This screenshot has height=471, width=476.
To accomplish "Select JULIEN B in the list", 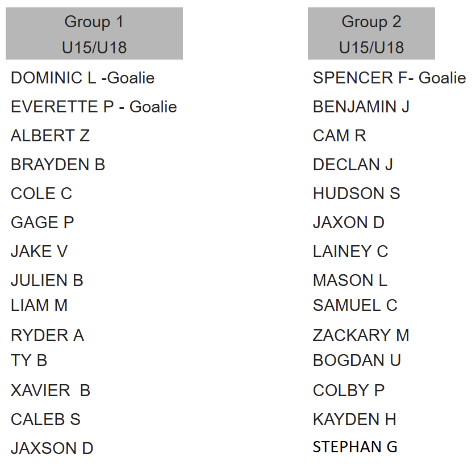I will pyautogui.click(x=47, y=280).
